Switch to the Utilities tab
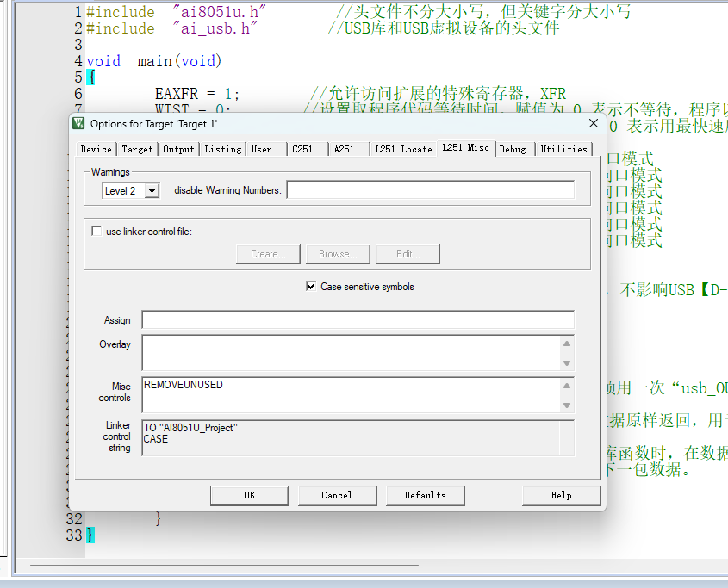The width and height of the screenshot is (728, 588). [x=564, y=150]
